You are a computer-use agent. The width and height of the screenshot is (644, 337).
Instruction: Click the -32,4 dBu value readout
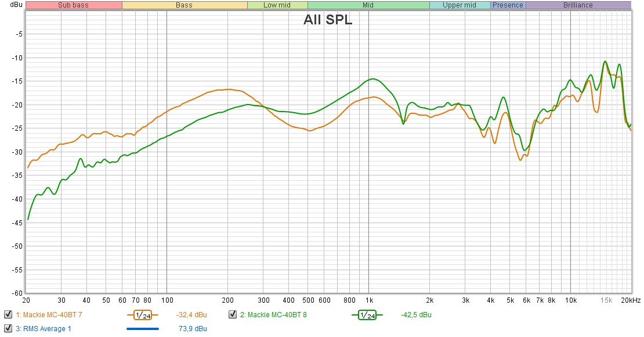(191, 315)
